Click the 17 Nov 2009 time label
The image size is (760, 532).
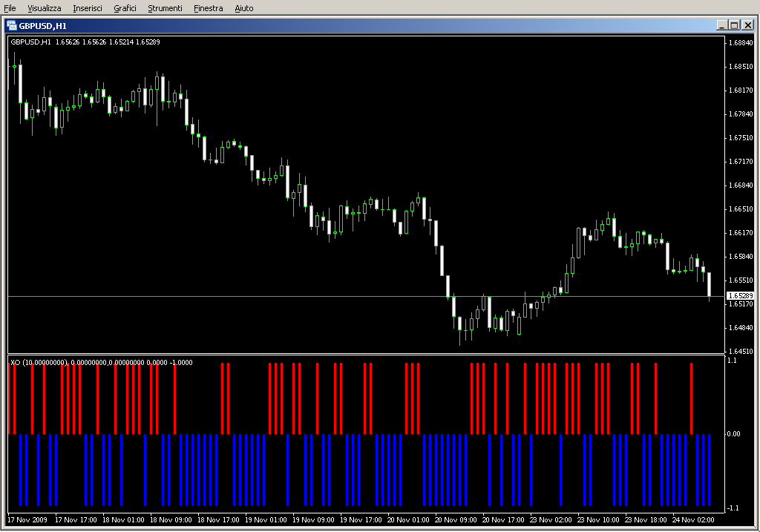click(x=27, y=520)
